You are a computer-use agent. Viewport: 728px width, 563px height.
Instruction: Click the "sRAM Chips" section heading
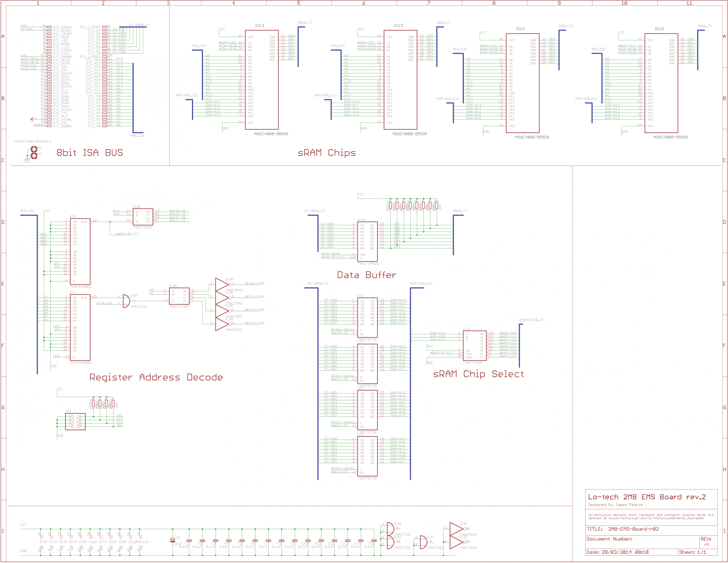tap(326, 153)
